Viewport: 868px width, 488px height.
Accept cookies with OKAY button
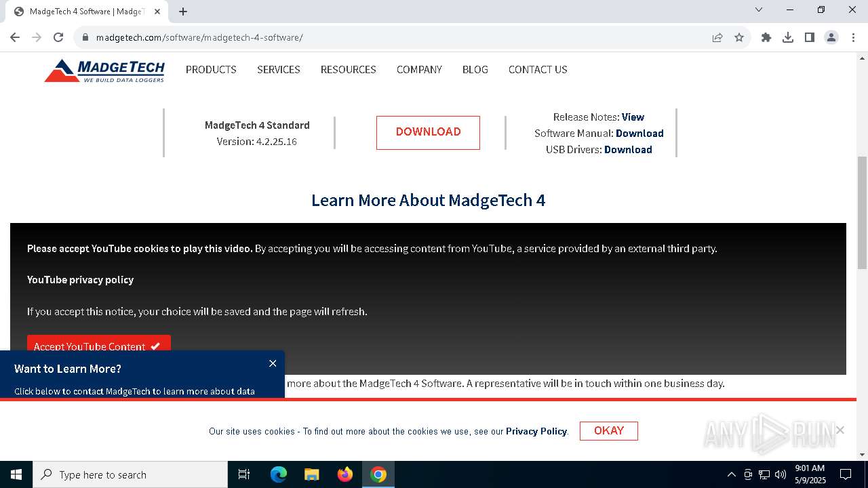point(609,430)
